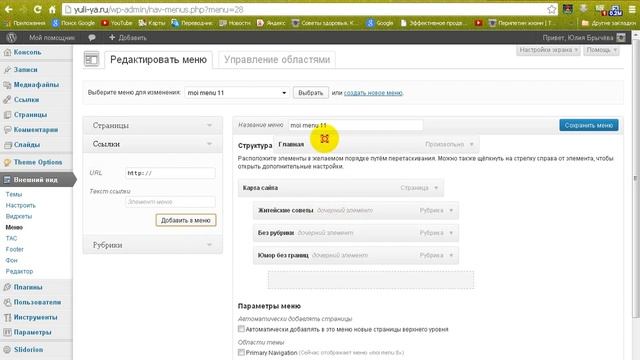Go to Виджеты submenu
Screen dimensions: 640x360
click(19, 216)
